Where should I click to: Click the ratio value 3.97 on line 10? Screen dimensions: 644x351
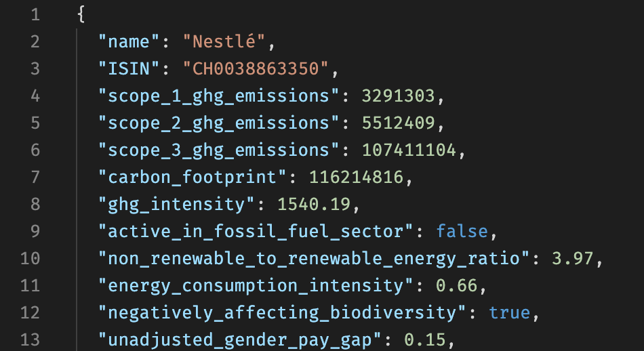573,259
